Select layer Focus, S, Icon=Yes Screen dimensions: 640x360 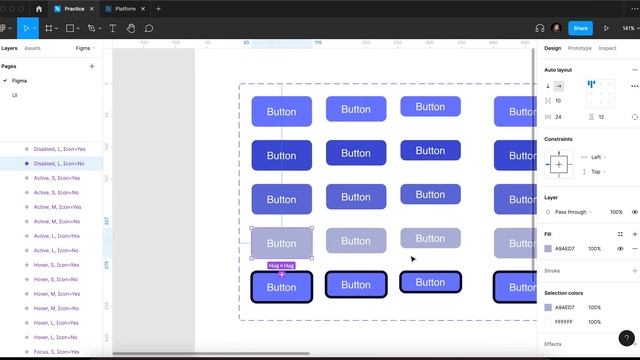pyautogui.click(x=56, y=351)
